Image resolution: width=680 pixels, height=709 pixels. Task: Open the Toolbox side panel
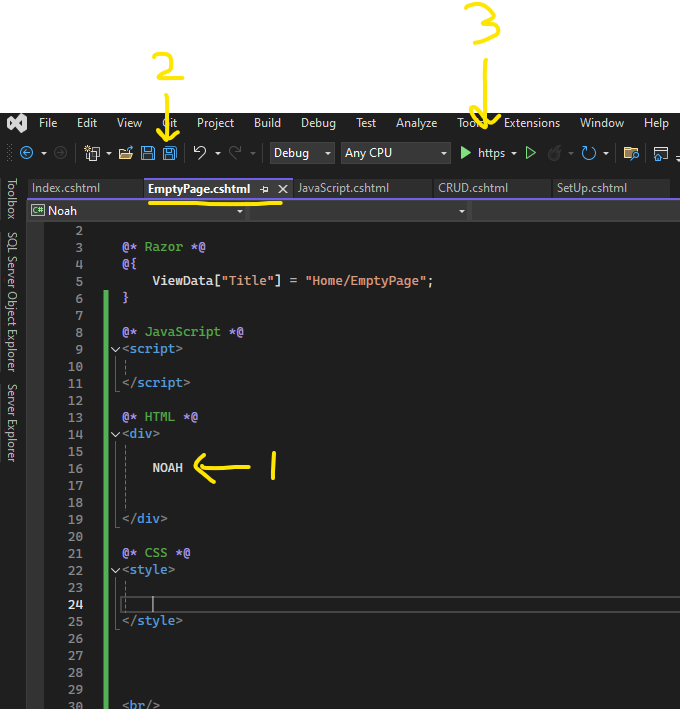click(12, 199)
